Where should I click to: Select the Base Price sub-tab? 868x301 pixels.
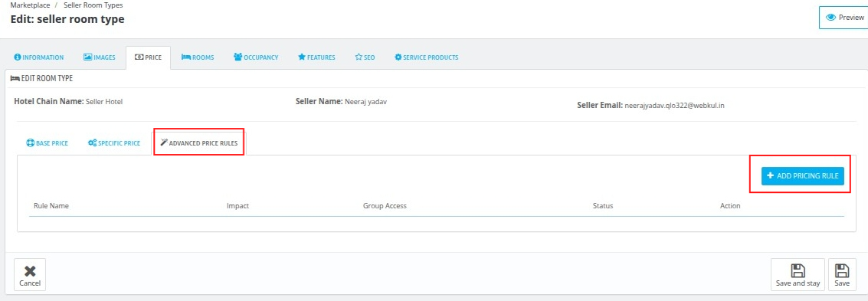point(47,143)
